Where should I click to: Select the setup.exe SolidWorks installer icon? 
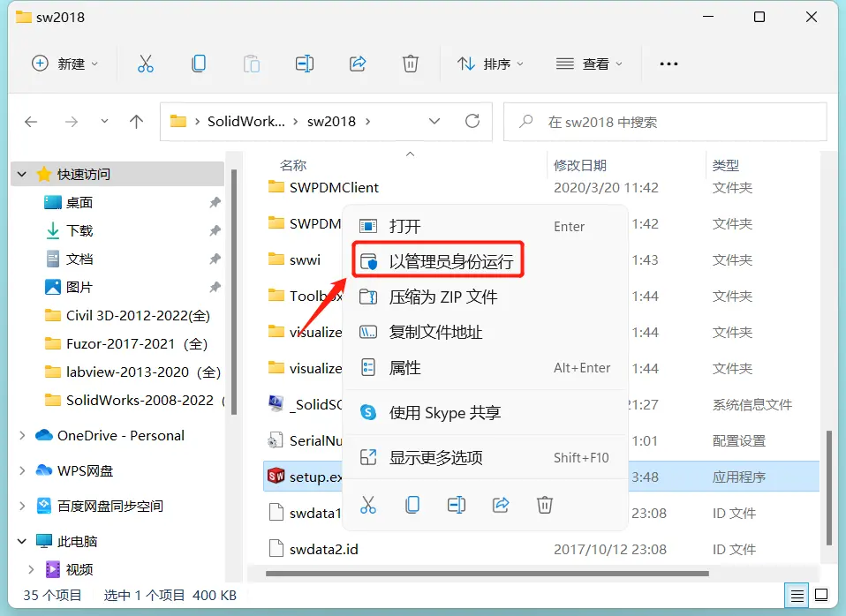pos(276,476)
